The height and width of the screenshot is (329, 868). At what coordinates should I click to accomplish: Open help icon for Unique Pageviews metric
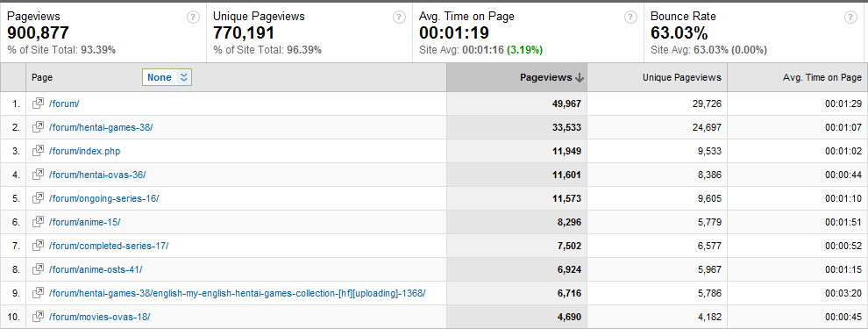(399, 18)
